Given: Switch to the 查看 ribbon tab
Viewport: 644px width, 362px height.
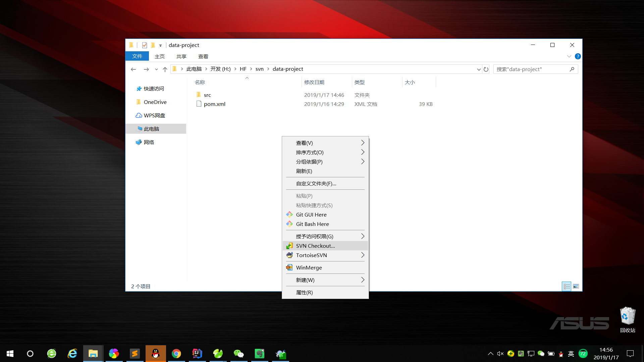Looking at the screenshot, I should 203,56.
